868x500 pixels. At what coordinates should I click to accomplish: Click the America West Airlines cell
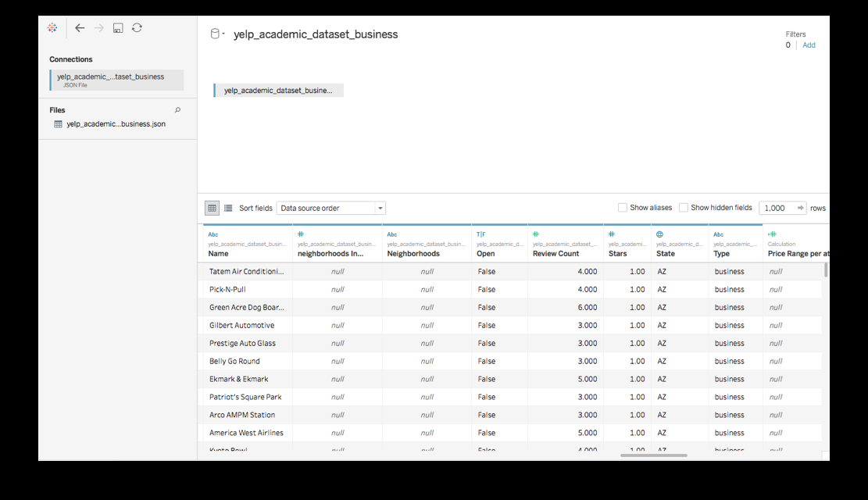pyautogui.click(x=246, y=433)
